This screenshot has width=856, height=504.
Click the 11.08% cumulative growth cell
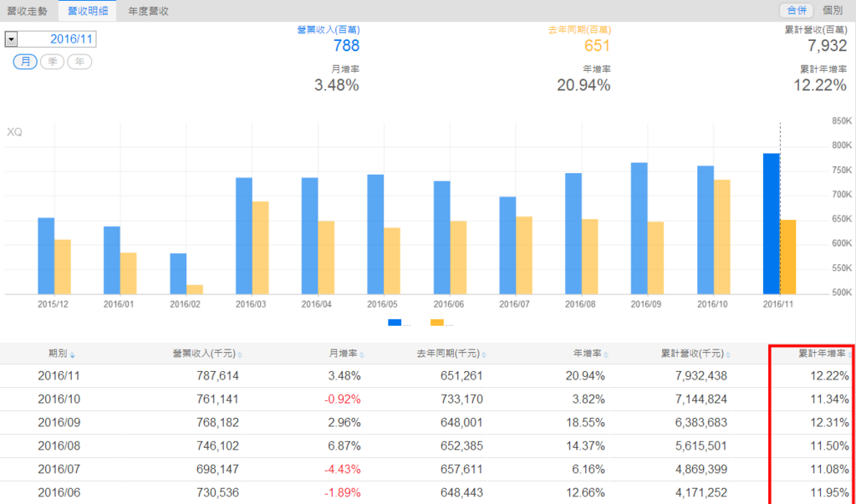point(830,469)
